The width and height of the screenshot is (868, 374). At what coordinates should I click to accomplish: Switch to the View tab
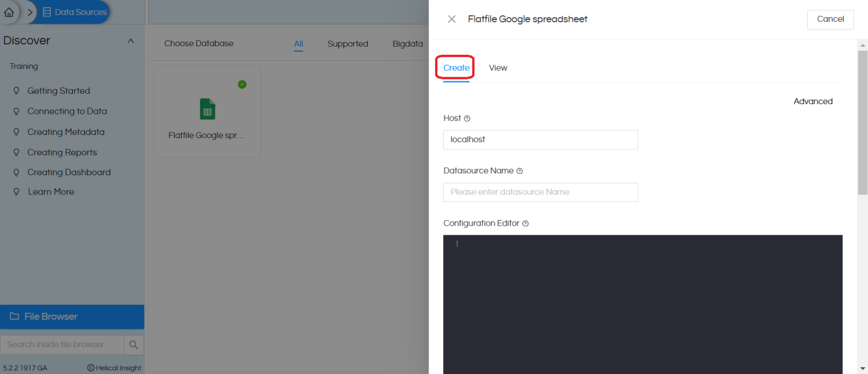498,68
